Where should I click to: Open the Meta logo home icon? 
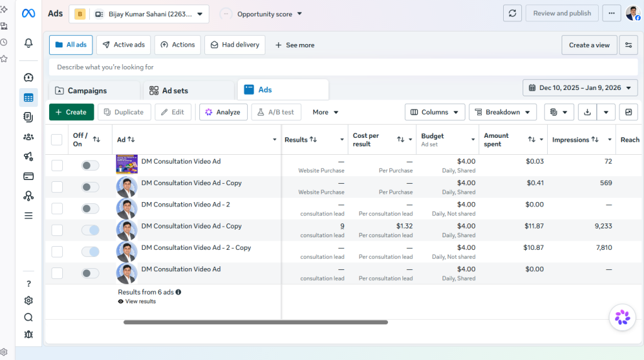pos(28,14)
